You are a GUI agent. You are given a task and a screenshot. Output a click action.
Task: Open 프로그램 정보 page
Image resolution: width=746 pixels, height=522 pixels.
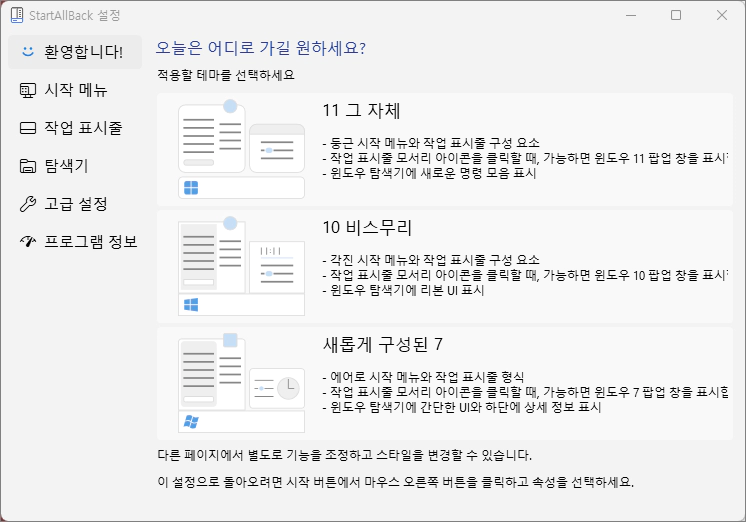75,242
